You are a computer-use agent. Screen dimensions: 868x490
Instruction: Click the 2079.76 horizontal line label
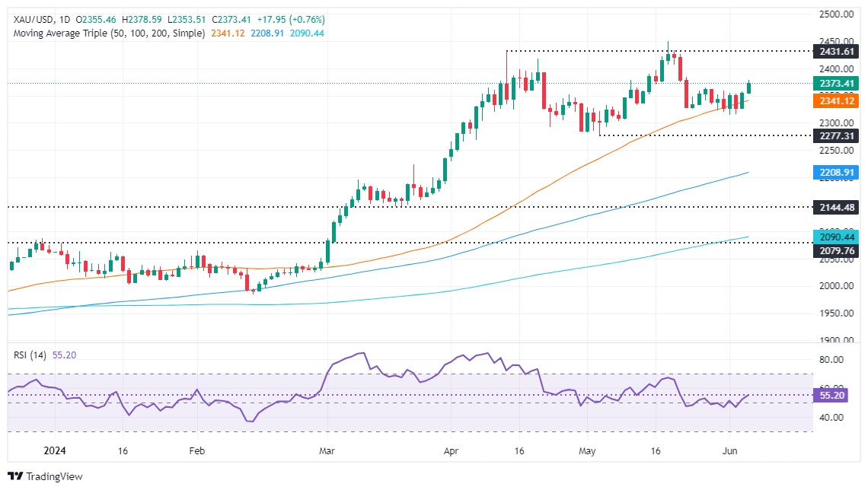tap(836, 250)
